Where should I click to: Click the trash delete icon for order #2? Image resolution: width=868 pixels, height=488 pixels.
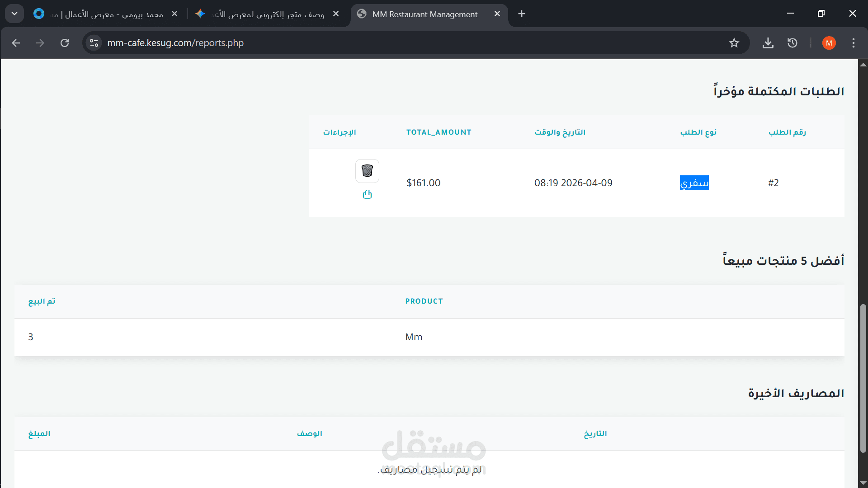coord(367,171)
